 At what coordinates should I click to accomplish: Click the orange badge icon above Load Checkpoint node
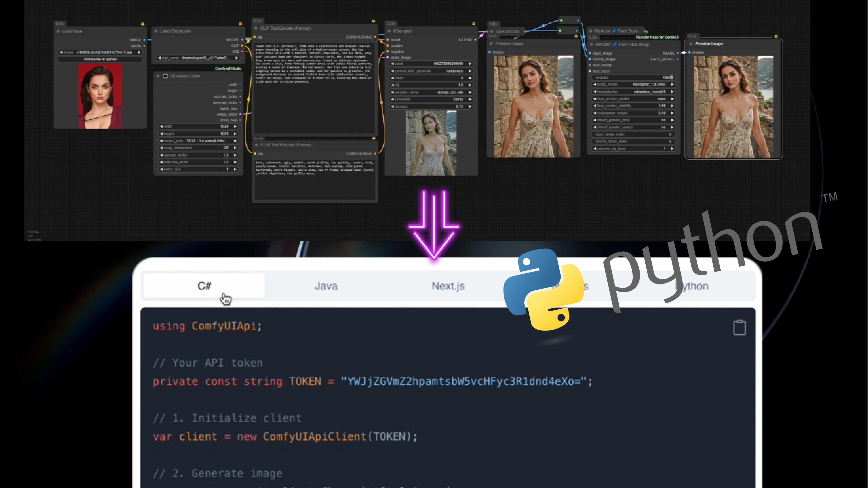tap(240, 23)
